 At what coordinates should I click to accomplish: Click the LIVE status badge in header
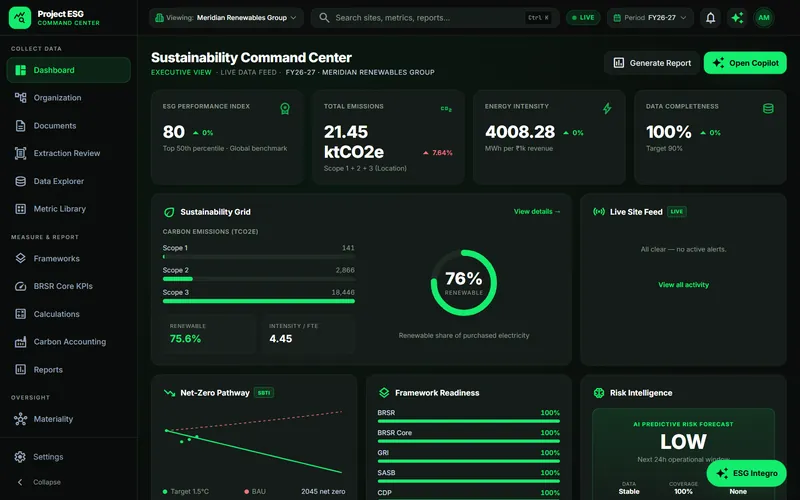pos(583,17)
